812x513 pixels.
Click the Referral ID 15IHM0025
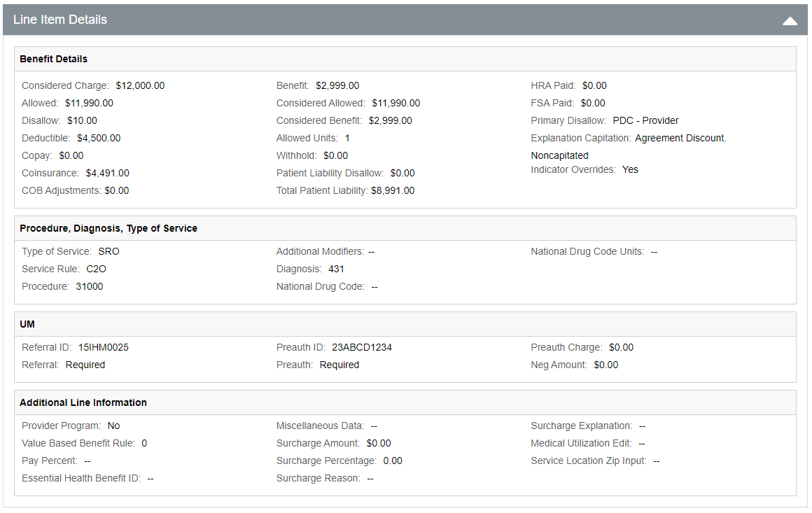pos(104,347)
